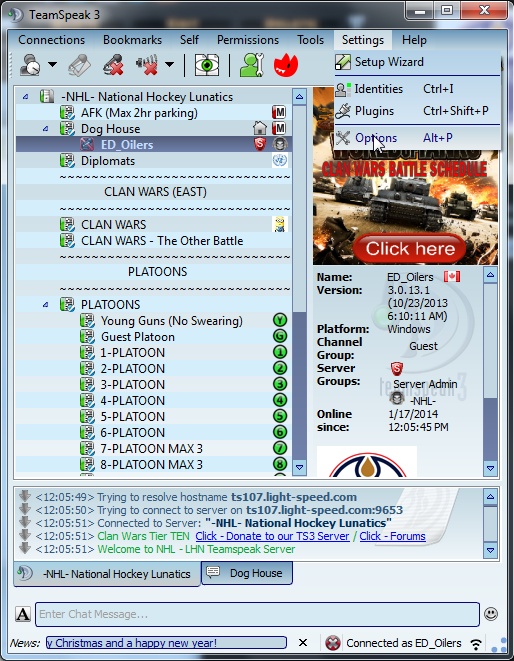514x661 pixels.
Task: Choose Plugins from the Settings menu
Action: [x=417, y=111]
